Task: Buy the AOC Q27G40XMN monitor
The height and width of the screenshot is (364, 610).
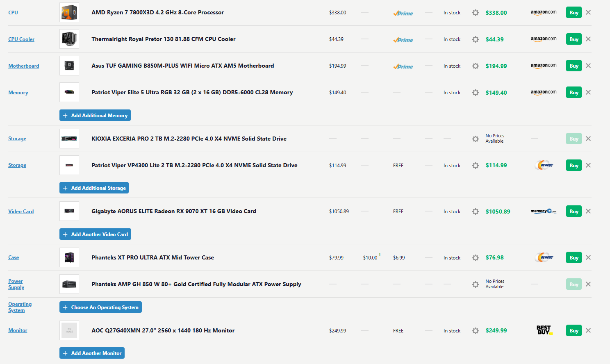Action: point(574,330)
